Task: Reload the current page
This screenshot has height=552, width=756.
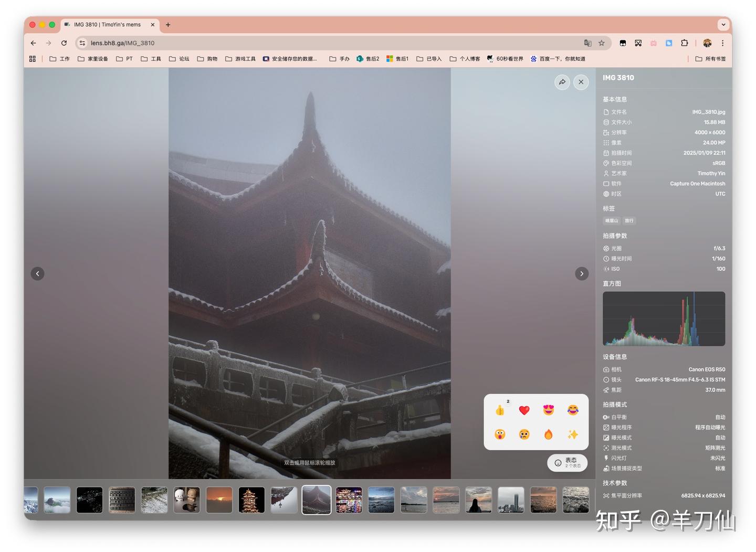Action: tap(64, 43)
